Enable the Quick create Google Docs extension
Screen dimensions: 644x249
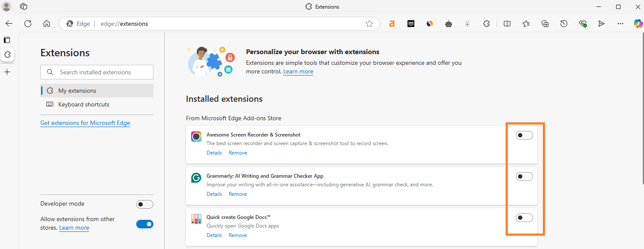click(524, 218)
